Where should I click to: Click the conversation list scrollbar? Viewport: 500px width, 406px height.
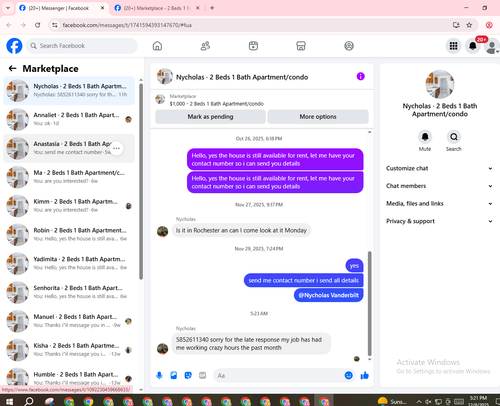pyautogui.click(x=141, y=182)
